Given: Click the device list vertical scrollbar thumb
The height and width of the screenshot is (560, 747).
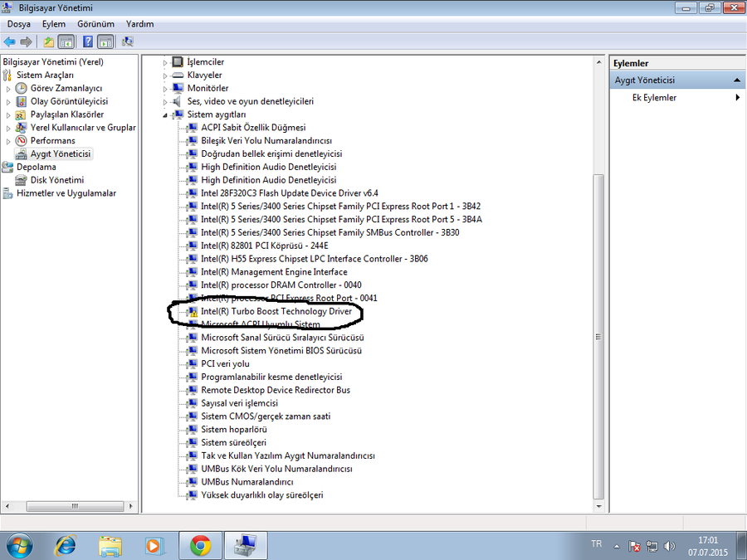Looking at the screenshot, I should [598, 337].
